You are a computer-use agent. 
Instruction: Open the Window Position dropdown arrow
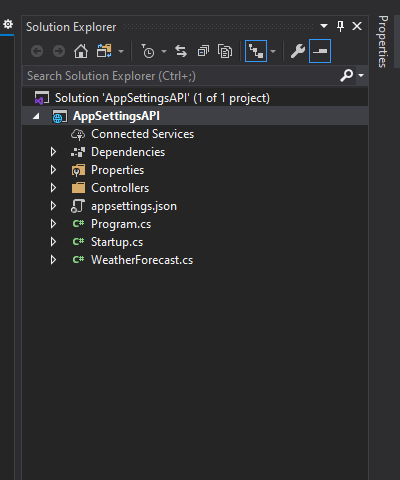click(x=324, y=26)
